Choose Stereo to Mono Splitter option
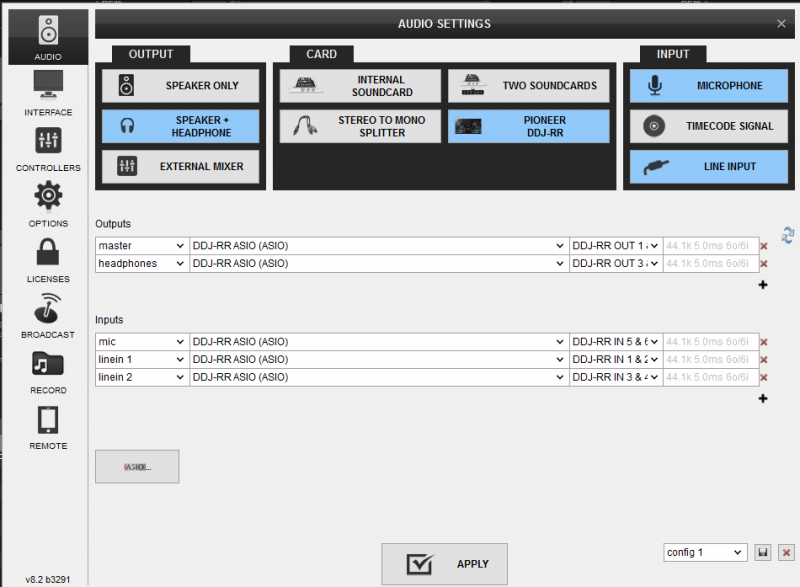 [x=360, y=126]
